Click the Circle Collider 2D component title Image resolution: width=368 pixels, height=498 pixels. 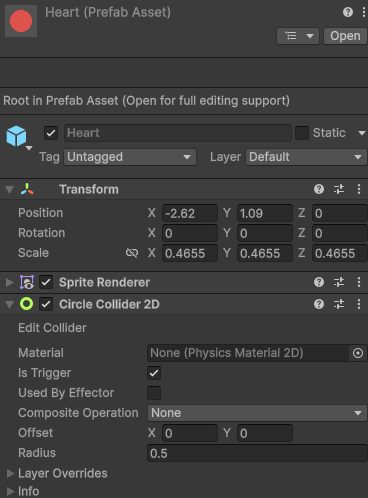[109, 304]
